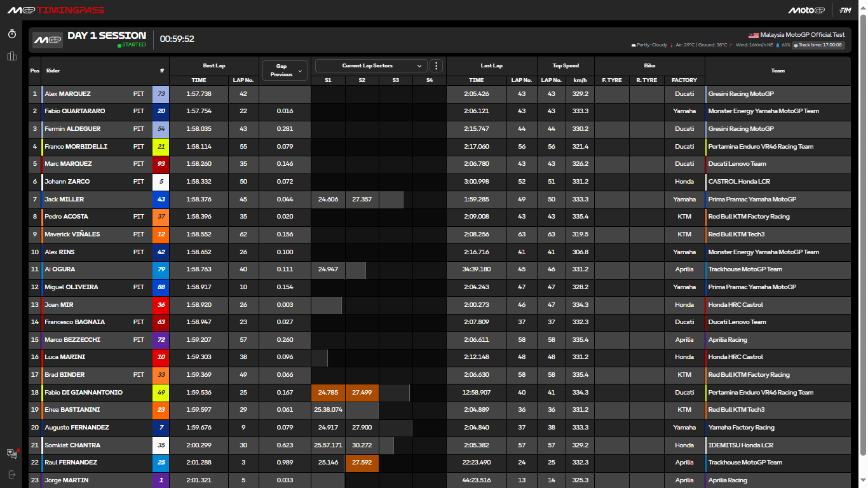
Task: Click the Malaysia flag icon
Action: click(x=754, y=35)
